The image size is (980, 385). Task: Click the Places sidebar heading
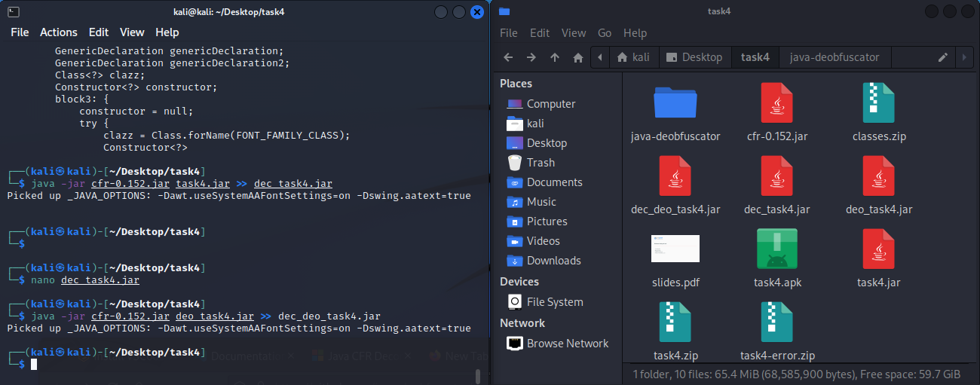tap(516, 84)
